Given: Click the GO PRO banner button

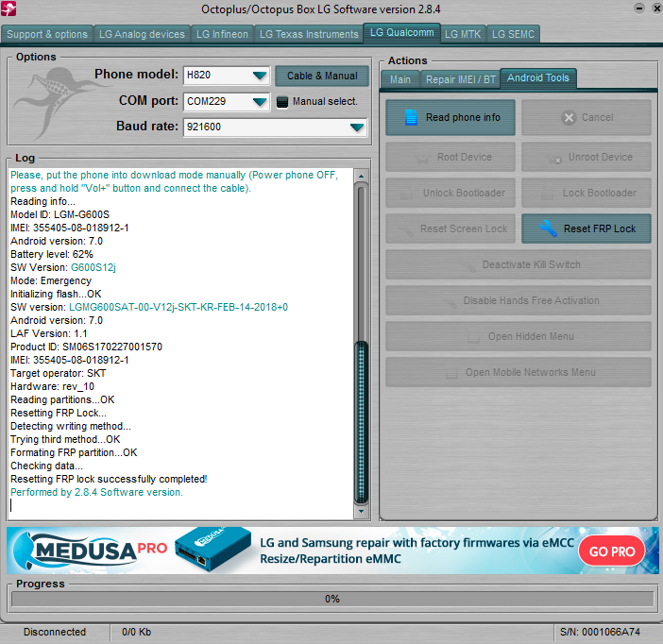Looking at the screenshot, I should click(611, 551).
